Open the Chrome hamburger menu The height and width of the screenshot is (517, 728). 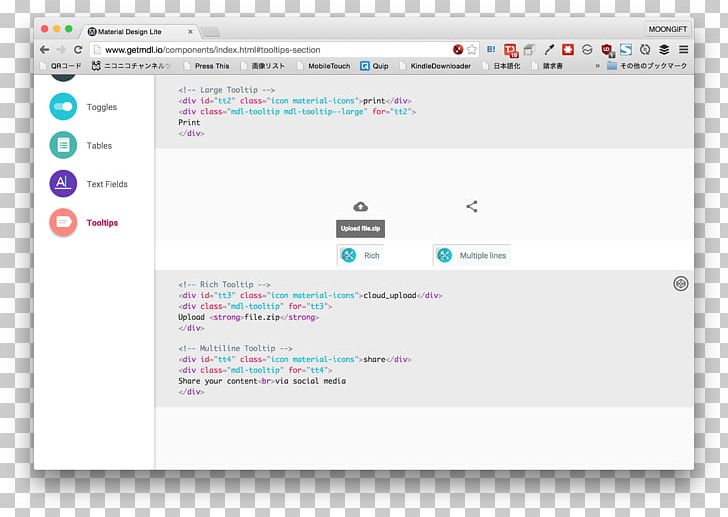tap(683, 49)
